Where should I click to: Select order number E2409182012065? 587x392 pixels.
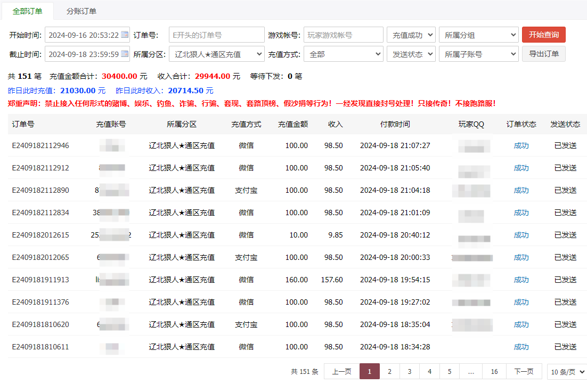click(x=40, y=258)
